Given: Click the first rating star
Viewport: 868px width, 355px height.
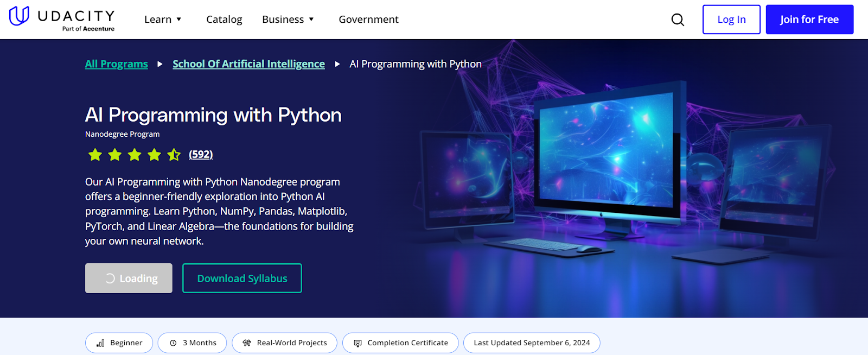Looking at the screenshot, I should pos(95,155).
